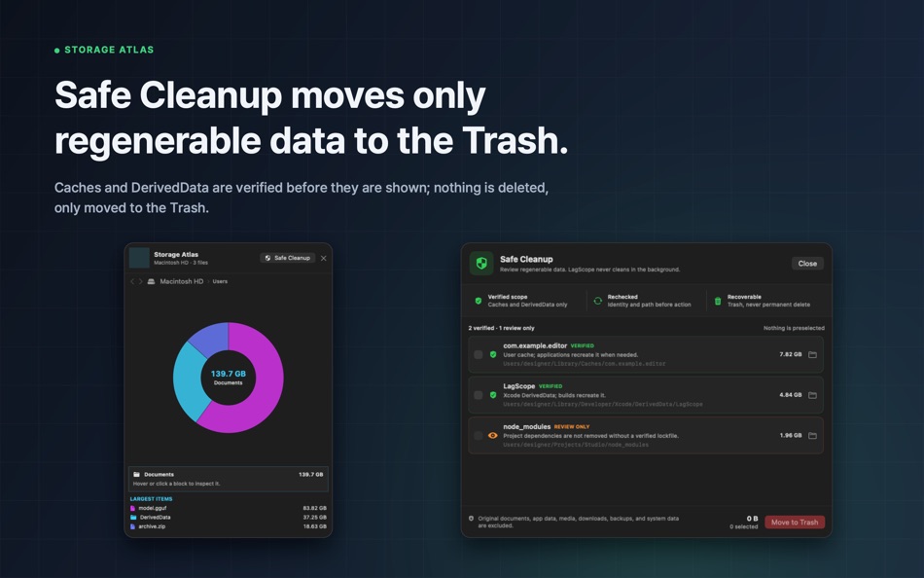Viewport: 924px width, 578px height.
Task: Click the 'Nothing is preselected' text
Action: tap(794, 328)
